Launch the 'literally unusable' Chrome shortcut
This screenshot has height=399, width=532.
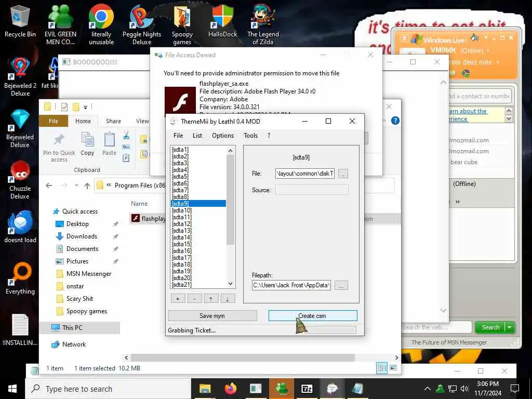point(101,24)
